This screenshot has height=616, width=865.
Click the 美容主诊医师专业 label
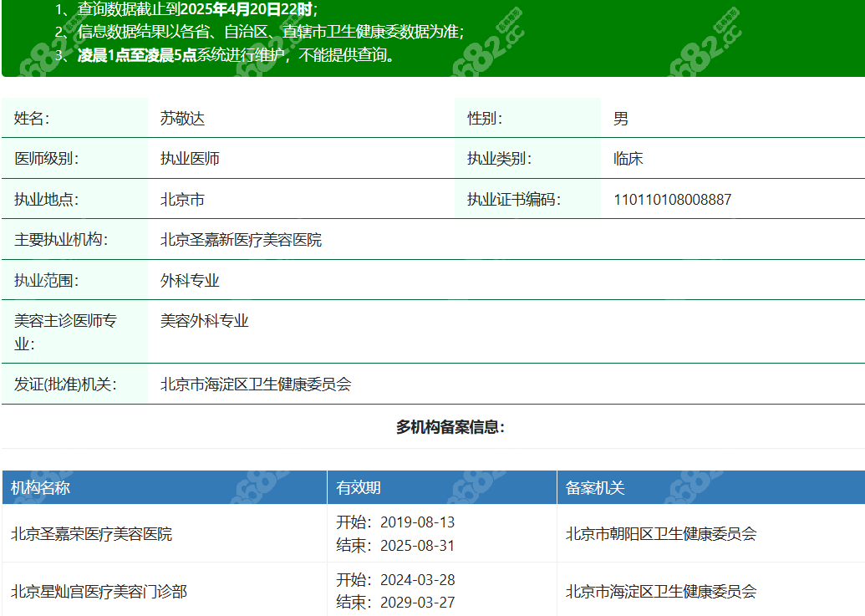65,332
